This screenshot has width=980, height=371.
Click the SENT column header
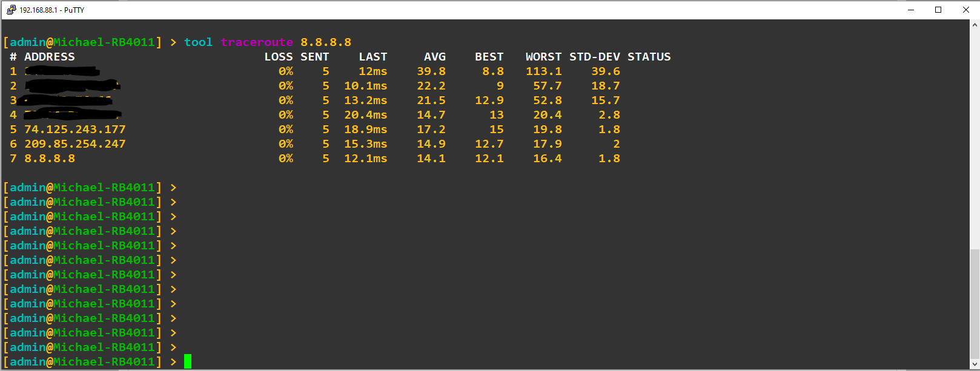click(x=315, y=57)
